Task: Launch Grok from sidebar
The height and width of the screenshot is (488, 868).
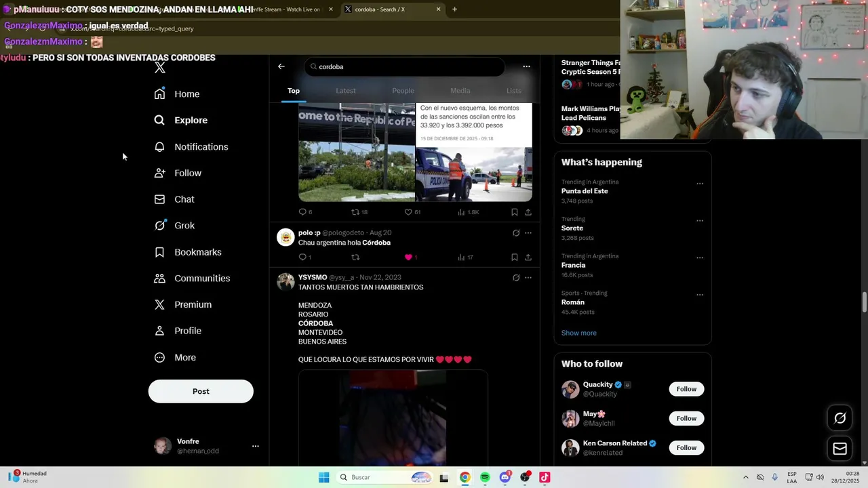Action: (175, 226)
